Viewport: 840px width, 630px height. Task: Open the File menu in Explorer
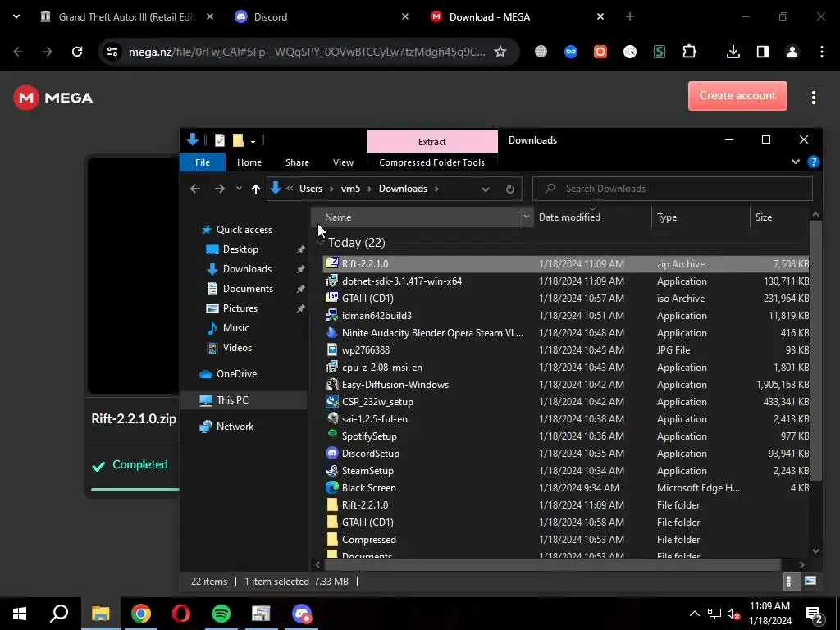(x=203, y=162)
